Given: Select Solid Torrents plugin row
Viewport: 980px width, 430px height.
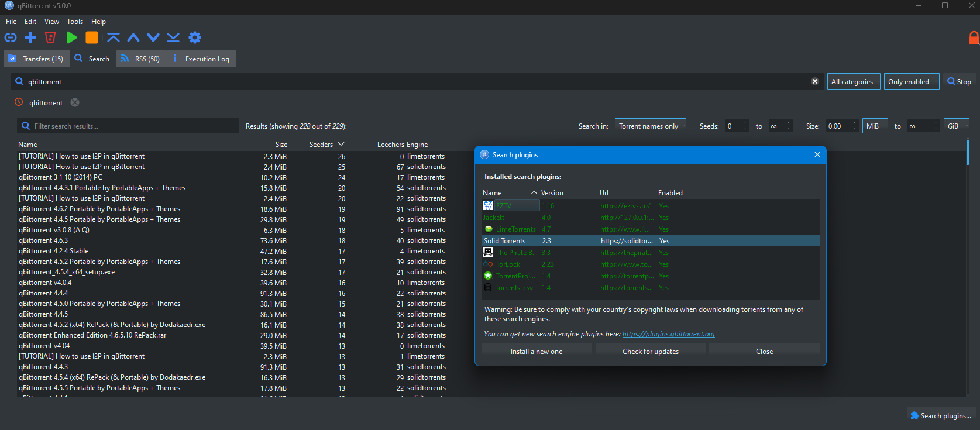Looking at the screenshot, I should click(650, 240).
